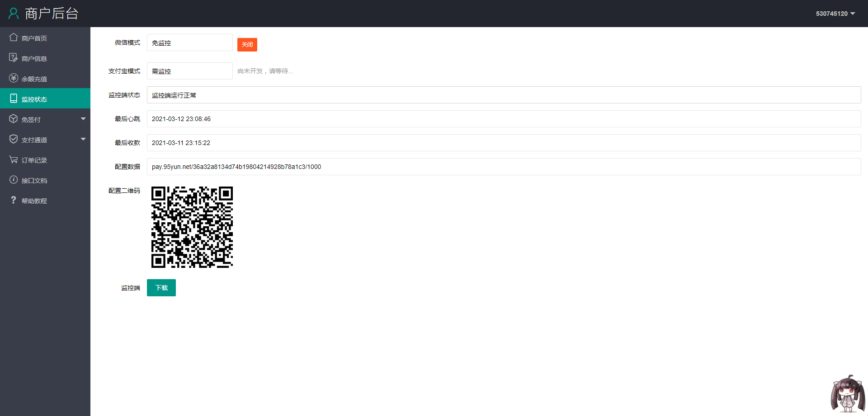This screenshot has width=868, height=416.
Task: Click the user avatar icon in header
Action: pyautogui.click(x=14, y=14)
